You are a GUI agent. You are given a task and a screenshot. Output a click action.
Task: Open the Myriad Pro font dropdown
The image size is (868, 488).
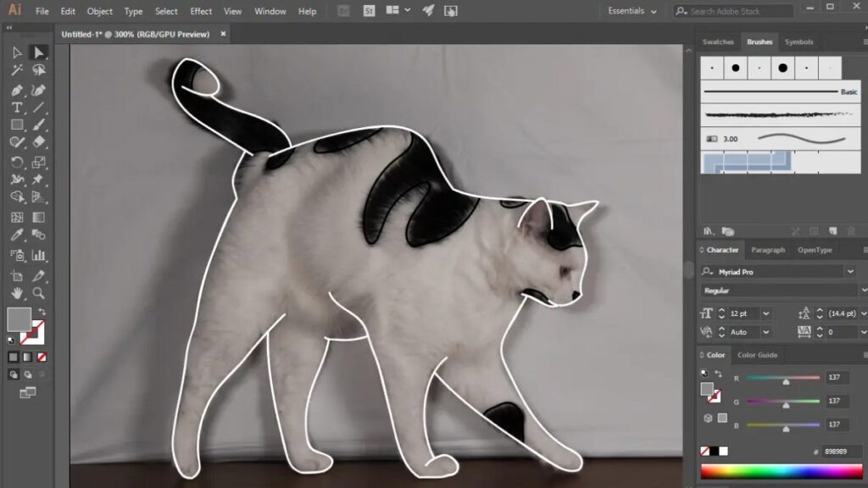[x=849, y=272]
